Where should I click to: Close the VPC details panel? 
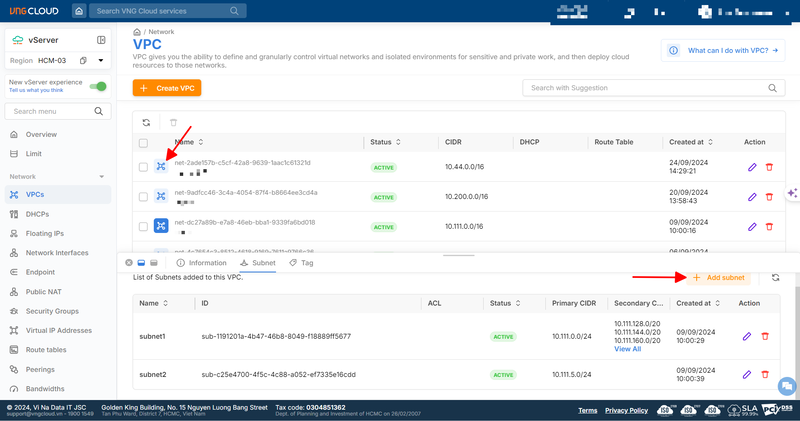pos(129,263)
